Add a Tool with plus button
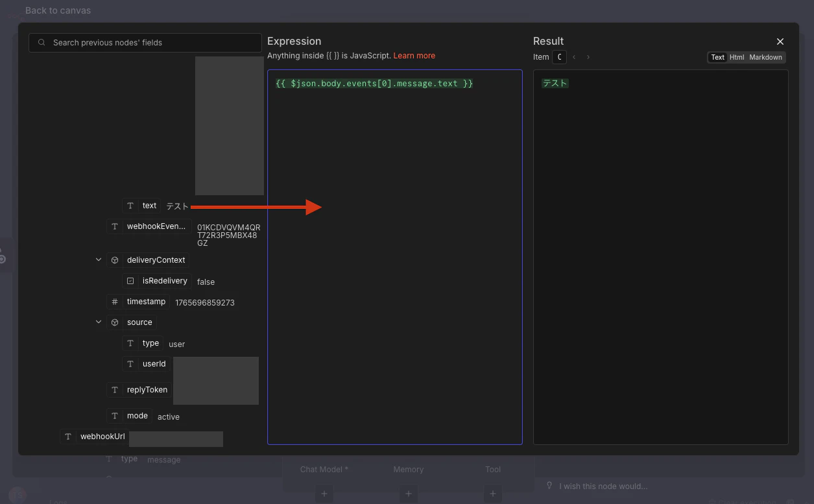 [x=493, y=494]
